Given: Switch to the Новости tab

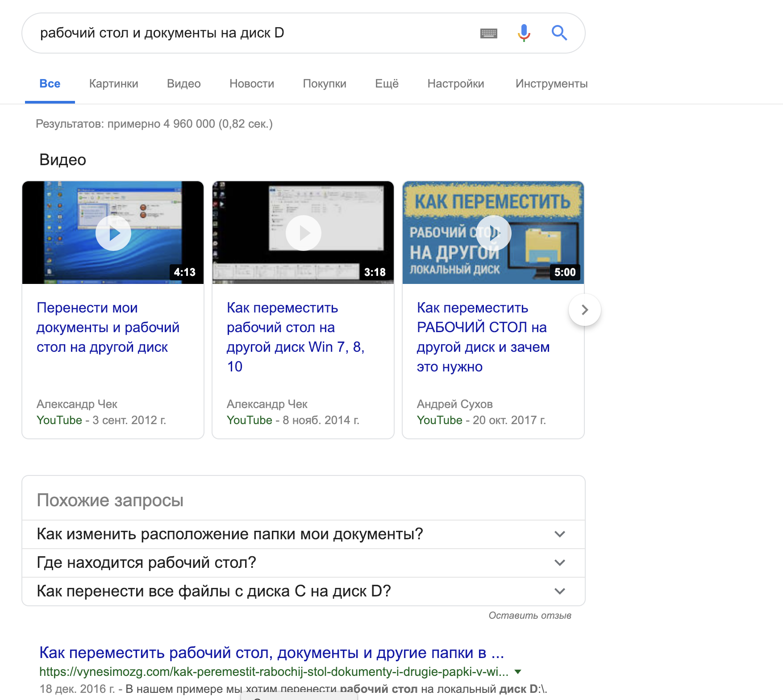Looking at the screenshot, I should (252, 84).
